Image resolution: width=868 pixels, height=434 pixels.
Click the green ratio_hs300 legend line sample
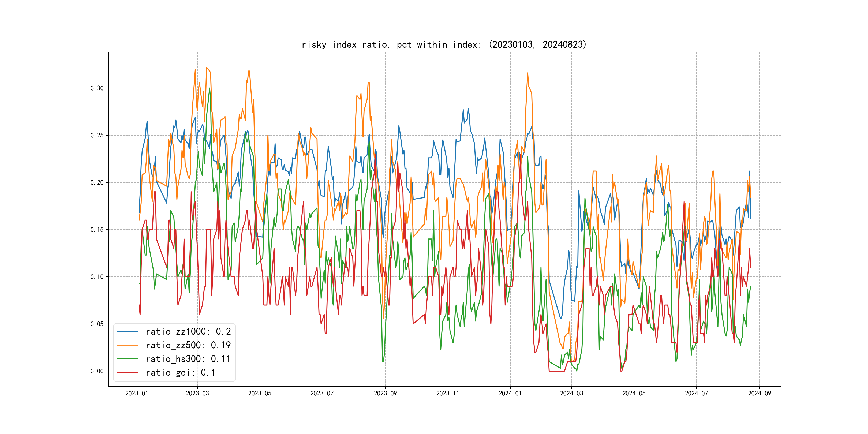tap(127, 359)
